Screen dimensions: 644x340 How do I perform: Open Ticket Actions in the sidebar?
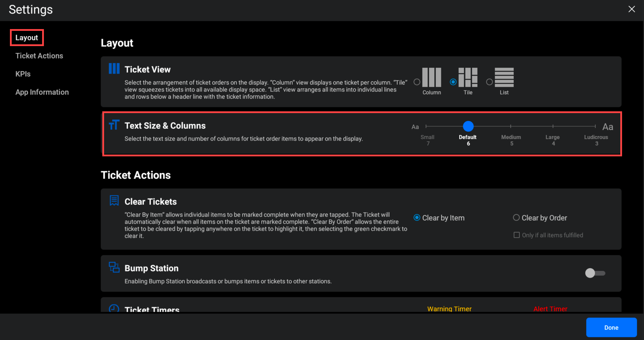coord(39,56)
